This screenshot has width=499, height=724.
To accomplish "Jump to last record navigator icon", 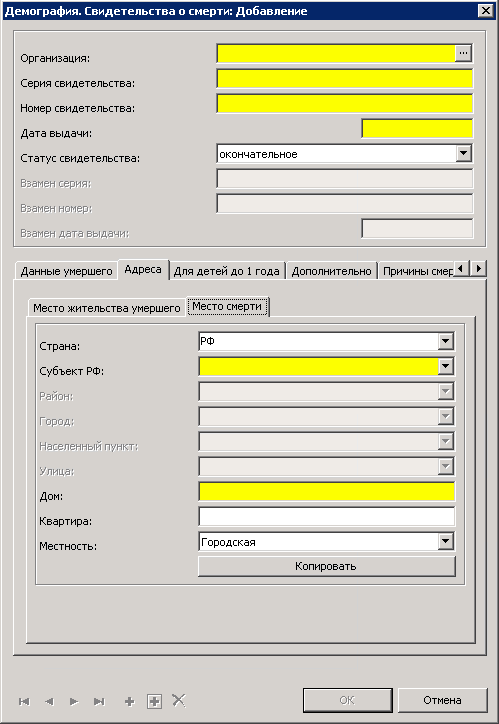I will coord(99,701).
